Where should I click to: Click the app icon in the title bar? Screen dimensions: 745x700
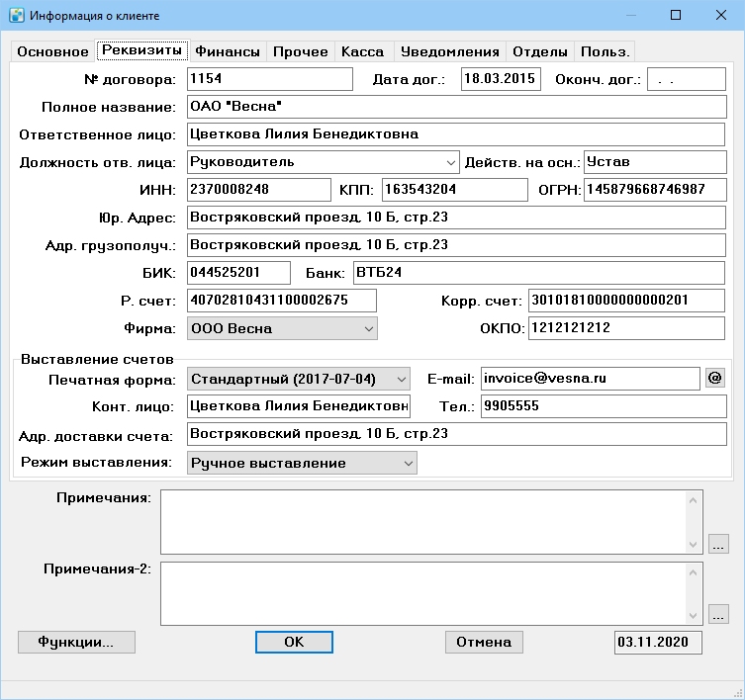[17, 15]
